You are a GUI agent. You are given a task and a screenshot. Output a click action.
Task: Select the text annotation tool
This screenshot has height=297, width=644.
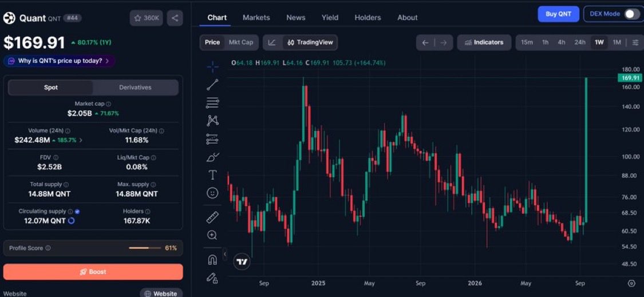(x=212, y=175)
